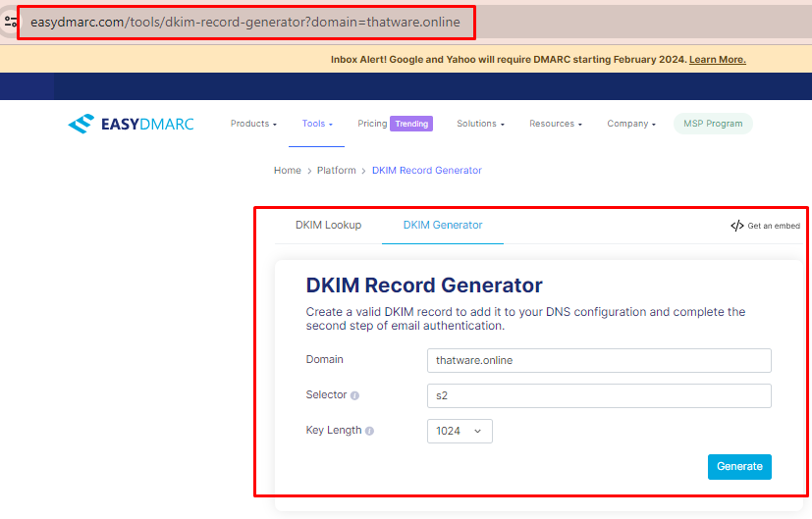Screen dimensions: 812x519
Task: Click DKIM Record Generator breadcrumb
Action: click(427, 171)
